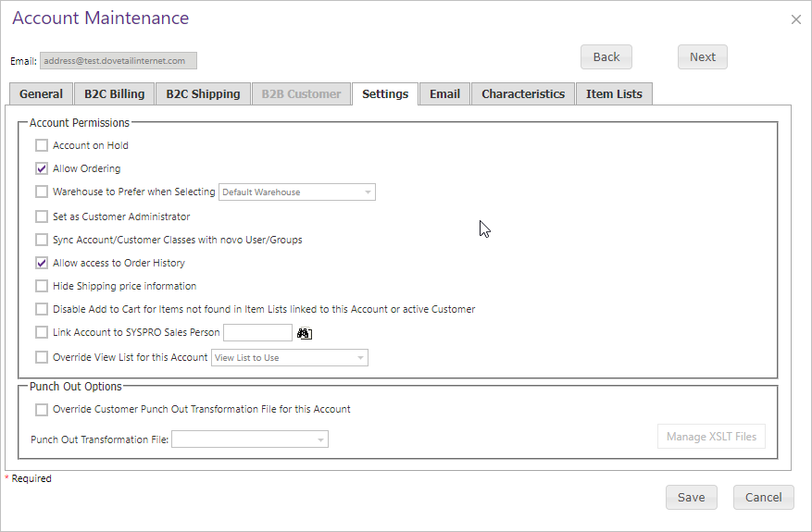812x532 pixels.
Task: Open the B2C Billing tab
Action: click(115, 94)
